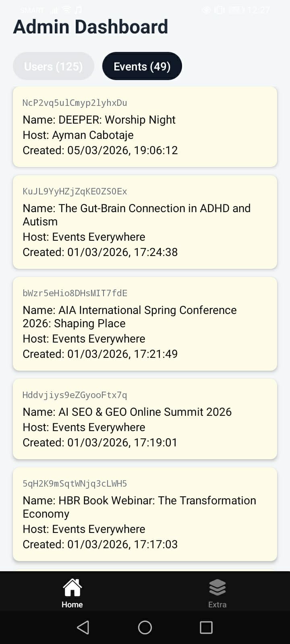Open the DEEPER: Worship Night event card
Viewport: 290px width, 644px height.
[145, 127]
